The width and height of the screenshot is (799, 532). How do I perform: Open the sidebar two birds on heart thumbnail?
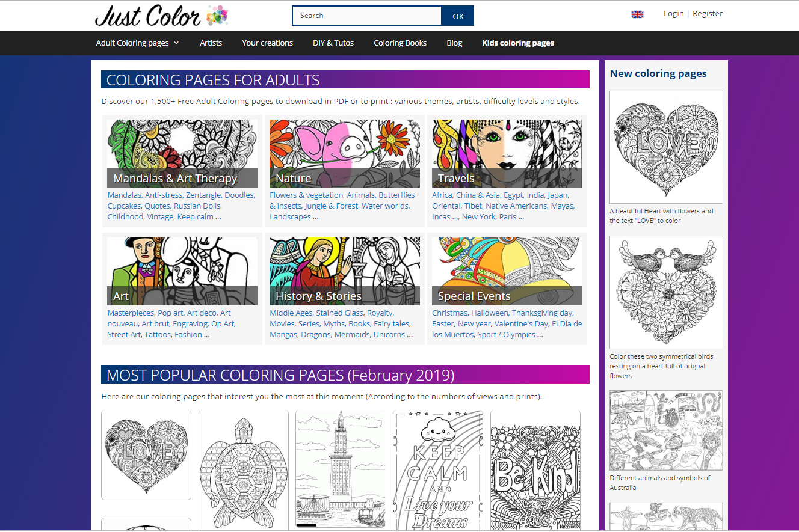point(666,292)
